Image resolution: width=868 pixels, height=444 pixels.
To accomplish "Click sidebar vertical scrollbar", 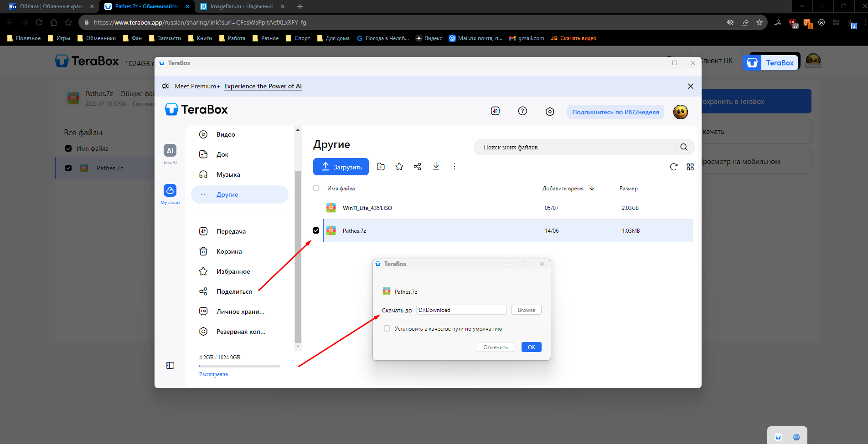I will (298, 256).
